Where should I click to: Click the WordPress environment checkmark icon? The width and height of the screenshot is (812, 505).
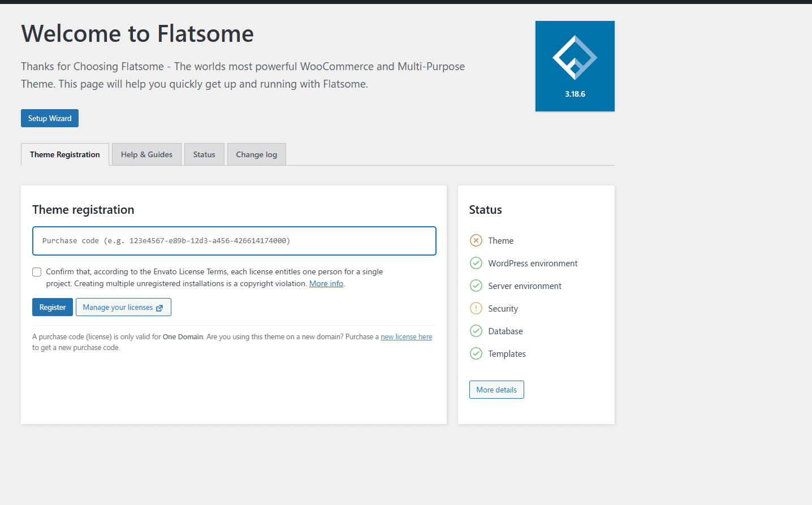(x=476, y=263)
